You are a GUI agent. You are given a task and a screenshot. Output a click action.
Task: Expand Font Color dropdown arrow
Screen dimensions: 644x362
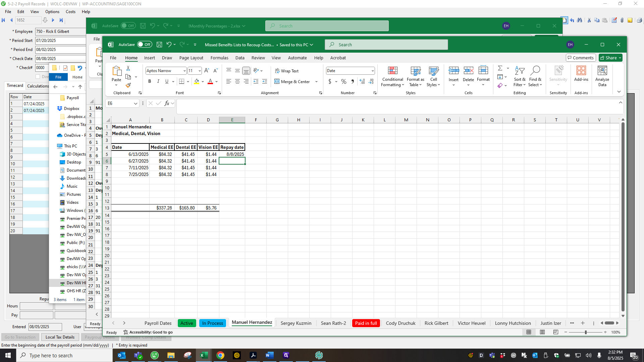click(216, 81)
